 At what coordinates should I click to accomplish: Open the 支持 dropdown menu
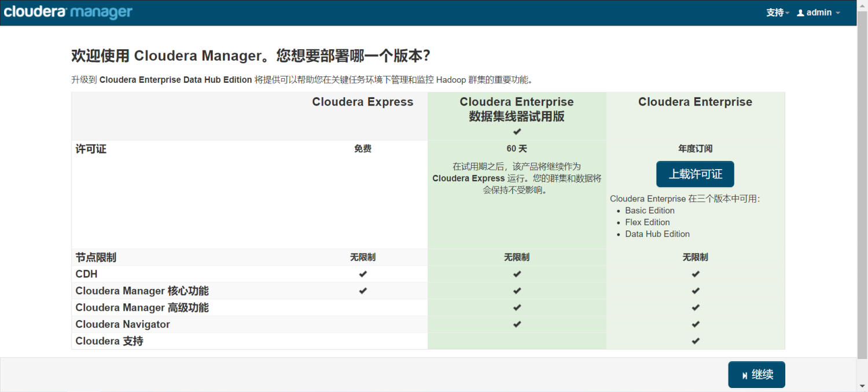coord(778,12)
